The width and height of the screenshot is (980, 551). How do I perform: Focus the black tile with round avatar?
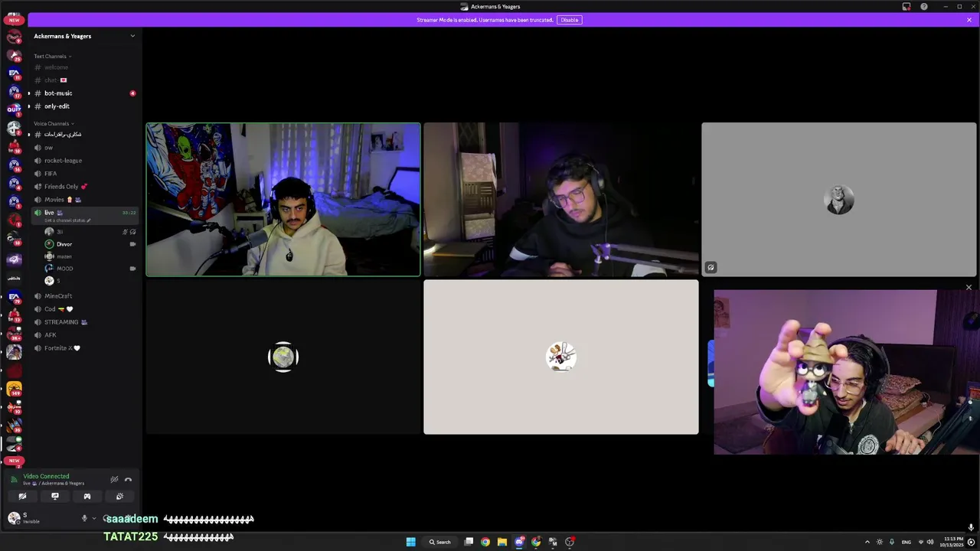[283, 357]
